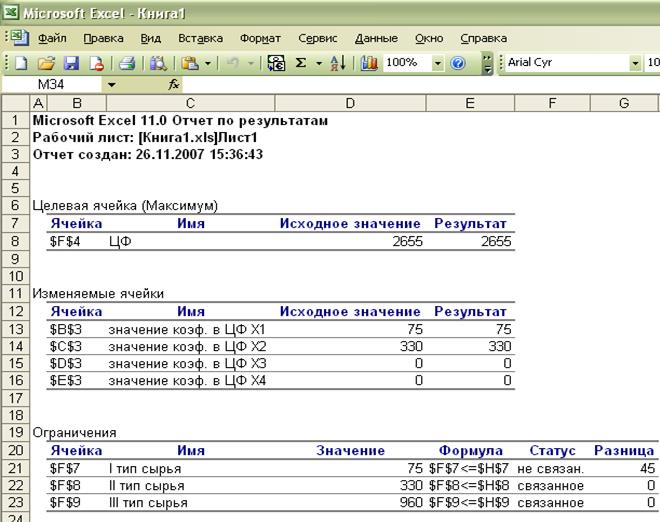Viewport: 660px width, 522px height.
Task: Open the Данные menu
Action: 376,38
